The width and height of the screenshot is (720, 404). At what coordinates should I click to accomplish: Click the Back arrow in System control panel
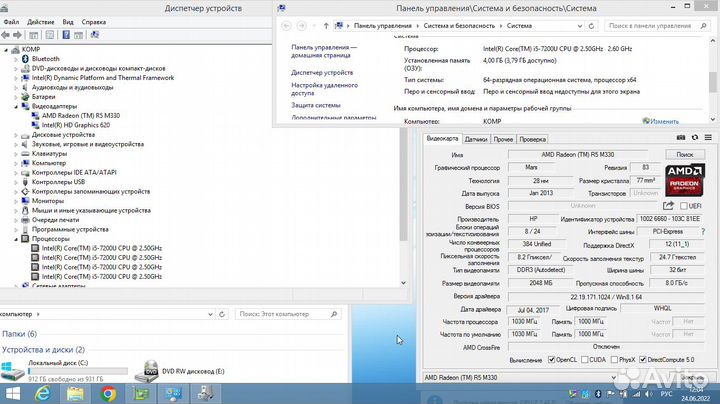[x=286, y=26]
